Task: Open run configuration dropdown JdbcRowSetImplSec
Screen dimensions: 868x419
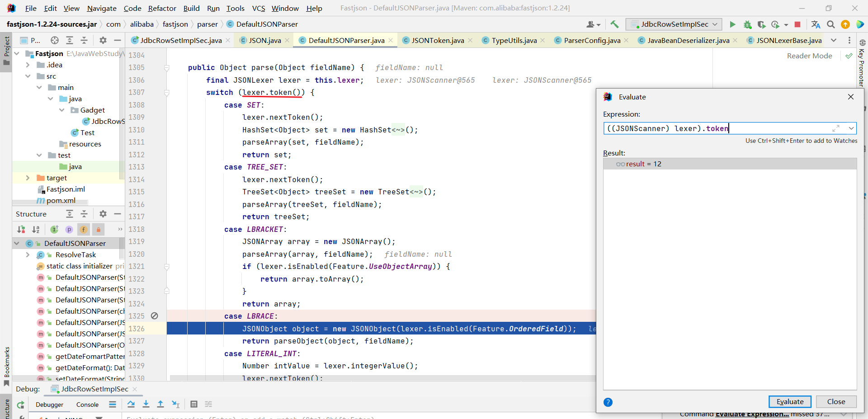Action: click(x=674, y=24)
